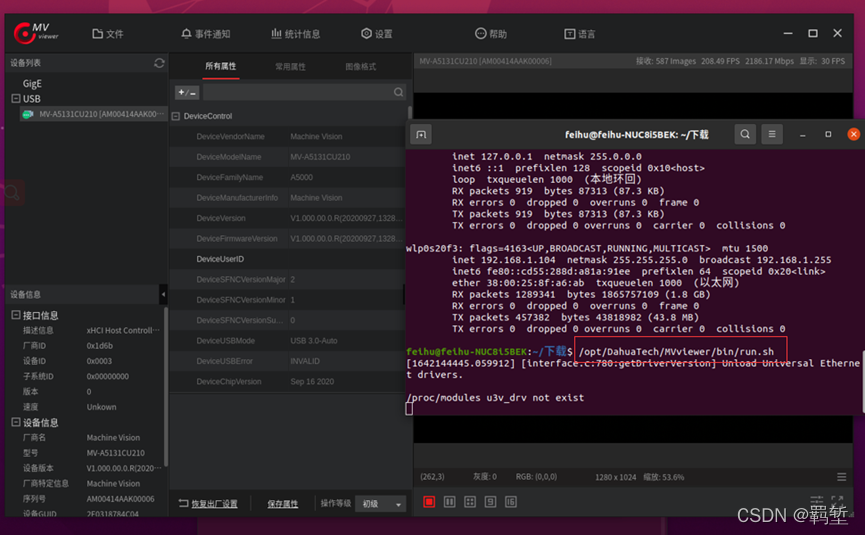Open the hamburger menu in image status bar
This screenshot has height=535, width=865.
(841, 477)
